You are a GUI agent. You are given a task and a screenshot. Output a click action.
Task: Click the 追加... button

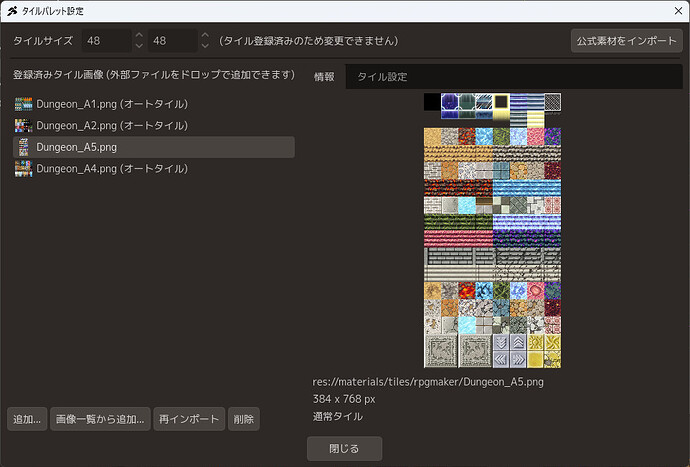click(27, 419)
